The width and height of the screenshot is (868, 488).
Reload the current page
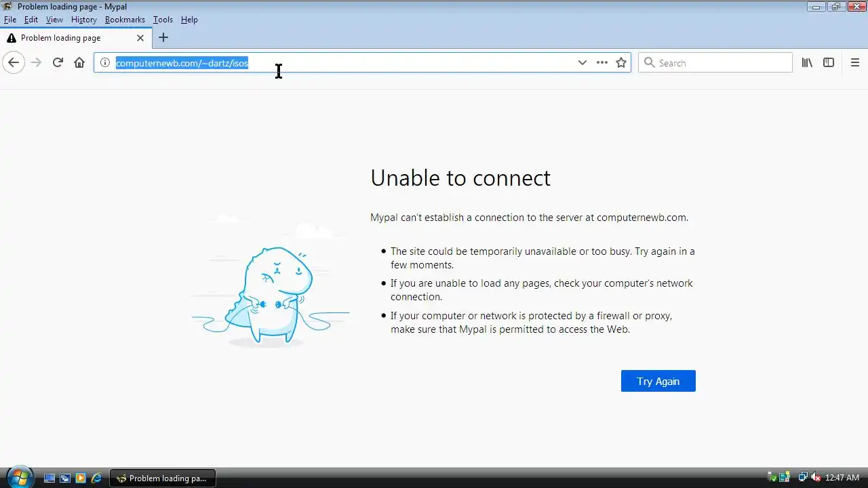pyautogui.click(x=58, y=62)
